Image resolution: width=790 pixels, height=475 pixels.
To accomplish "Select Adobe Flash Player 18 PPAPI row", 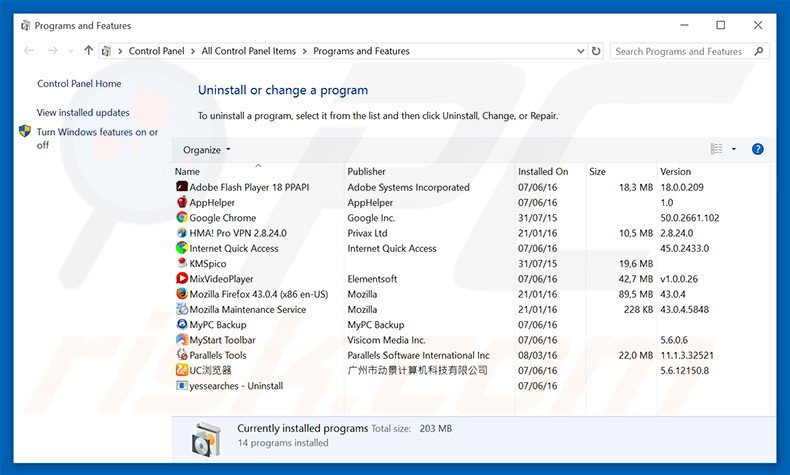I will pos(472,187).
